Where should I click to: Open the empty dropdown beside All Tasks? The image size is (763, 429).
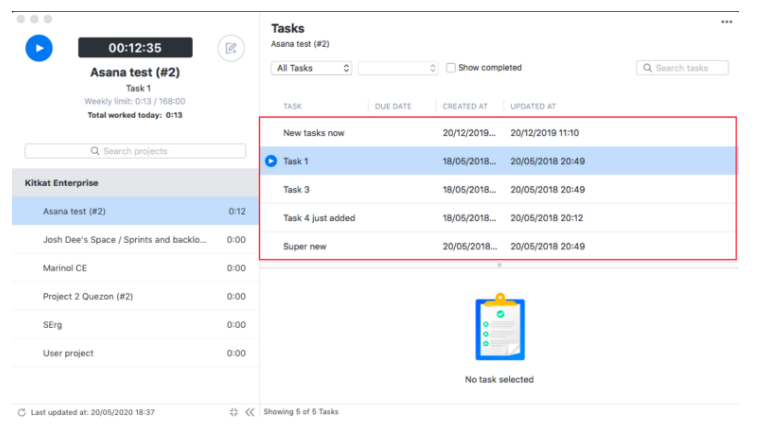(x=398, y=68)
